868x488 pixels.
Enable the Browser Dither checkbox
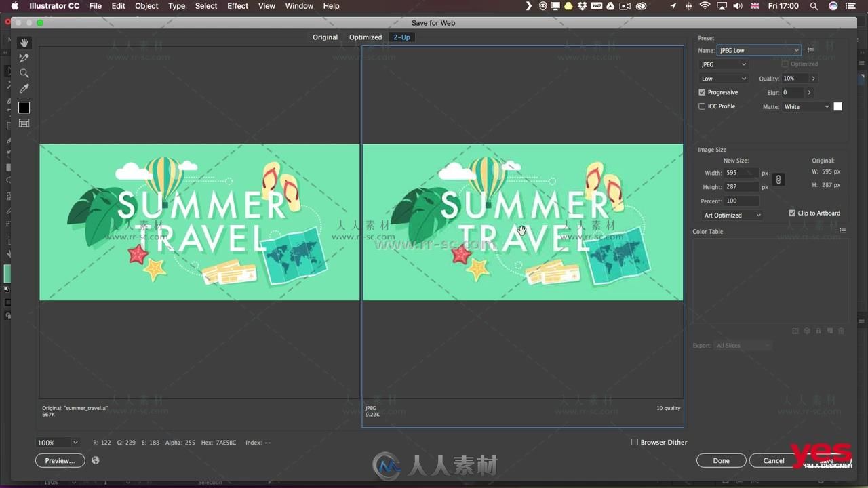[635, 442]
